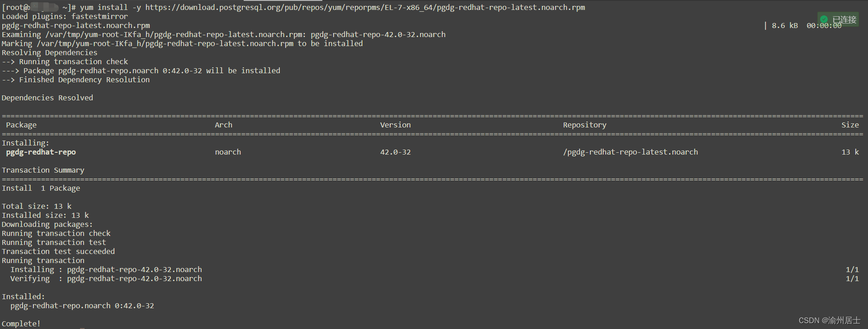Click 'pgdg-redhat-repo.noarch 0:42.0-32' installed entry
Image resolution: width=868 pixels, height=329 pixels.
click(x=82, y=305)
